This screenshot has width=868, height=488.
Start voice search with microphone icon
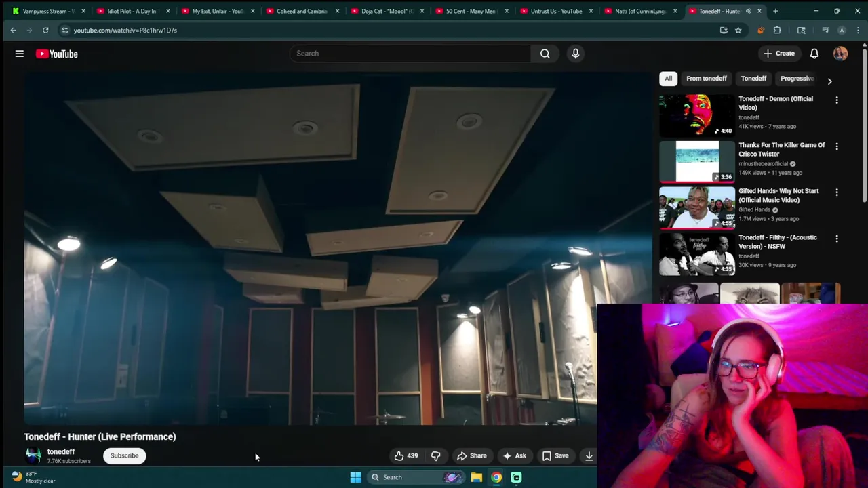pos(576,54)
